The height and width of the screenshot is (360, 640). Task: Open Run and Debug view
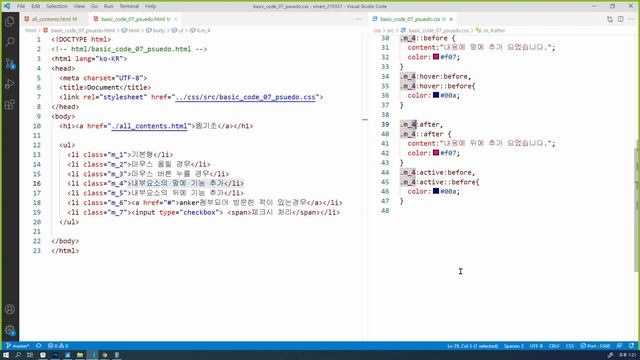tap(10, 84)
